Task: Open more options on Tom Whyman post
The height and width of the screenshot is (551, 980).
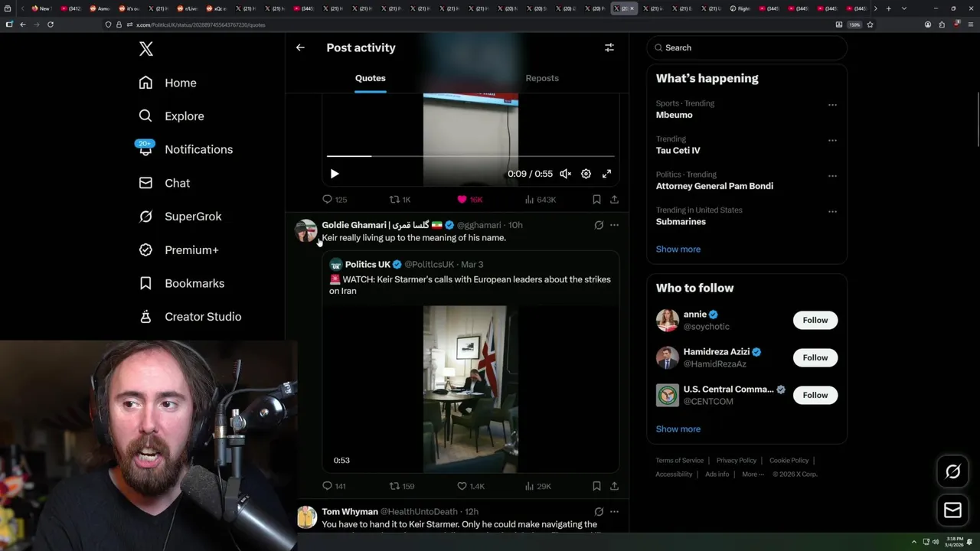Action: coord(614,511)
